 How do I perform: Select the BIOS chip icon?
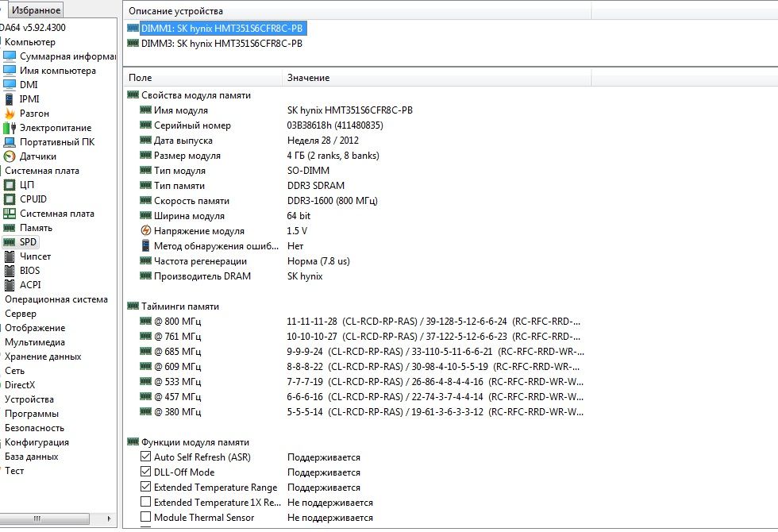(10, 271)
